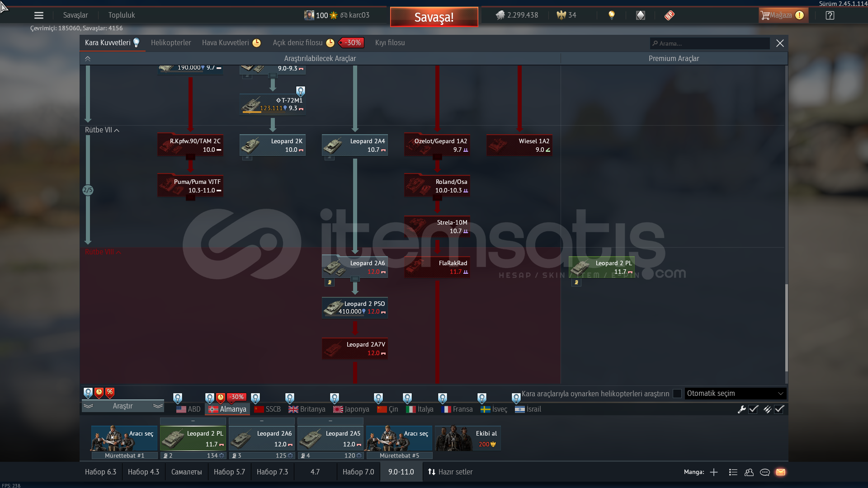The width and height of the screenshot is (868, 488).
Task: Open the chat bubble icon
Action: 765,472
